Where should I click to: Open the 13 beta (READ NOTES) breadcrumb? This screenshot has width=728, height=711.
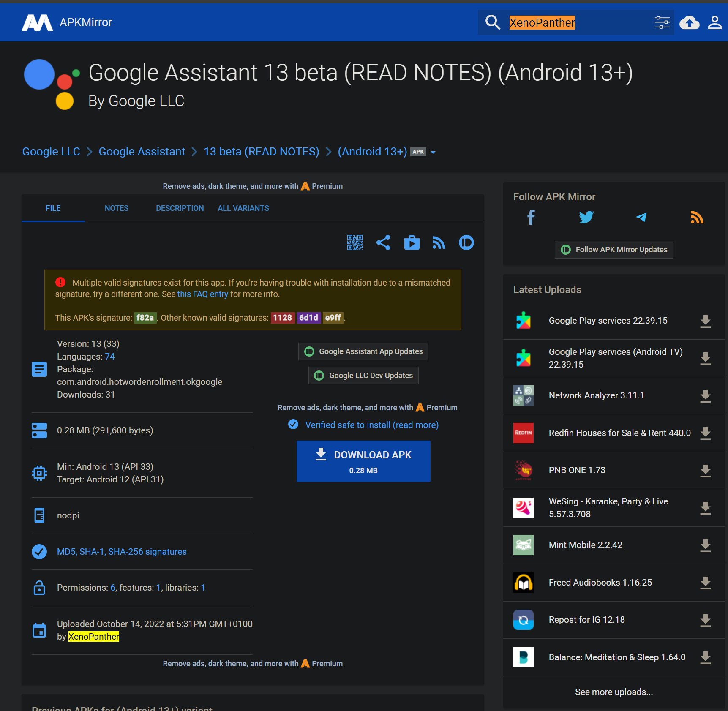point(262,152)
